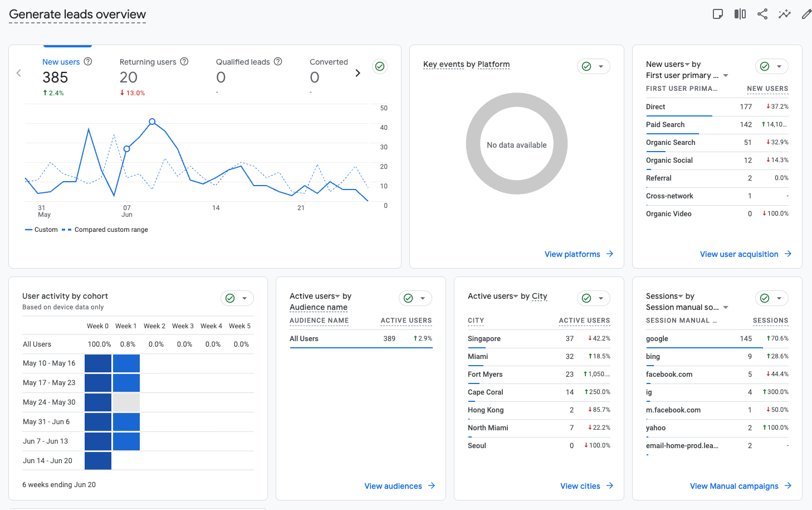Open the report note icon in header
This screenshot has width=812, height=510.
click(x=718, y=14)
